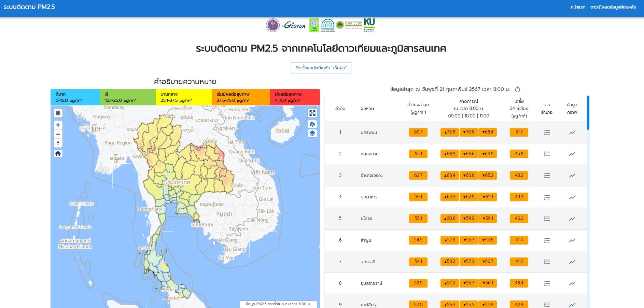Install the เช็คฝุ่น application button
The height and width of the screenshot is (308, 644).
[321, 68]
